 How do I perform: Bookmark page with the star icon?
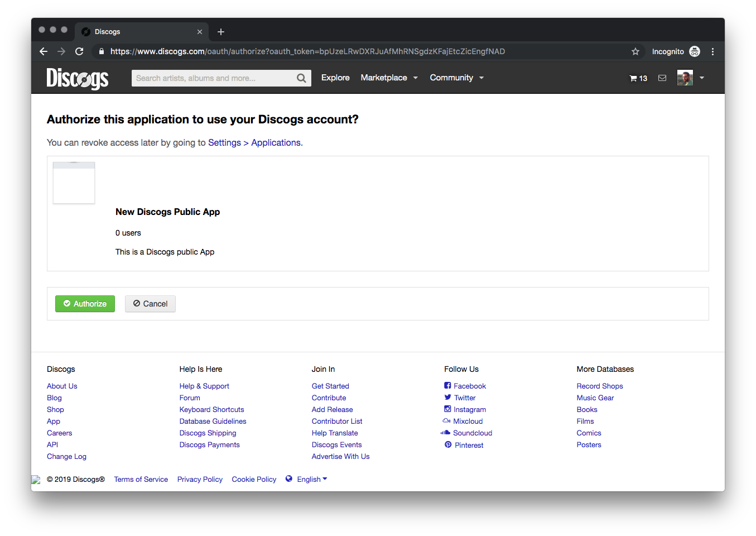click(x=635, y=51)
